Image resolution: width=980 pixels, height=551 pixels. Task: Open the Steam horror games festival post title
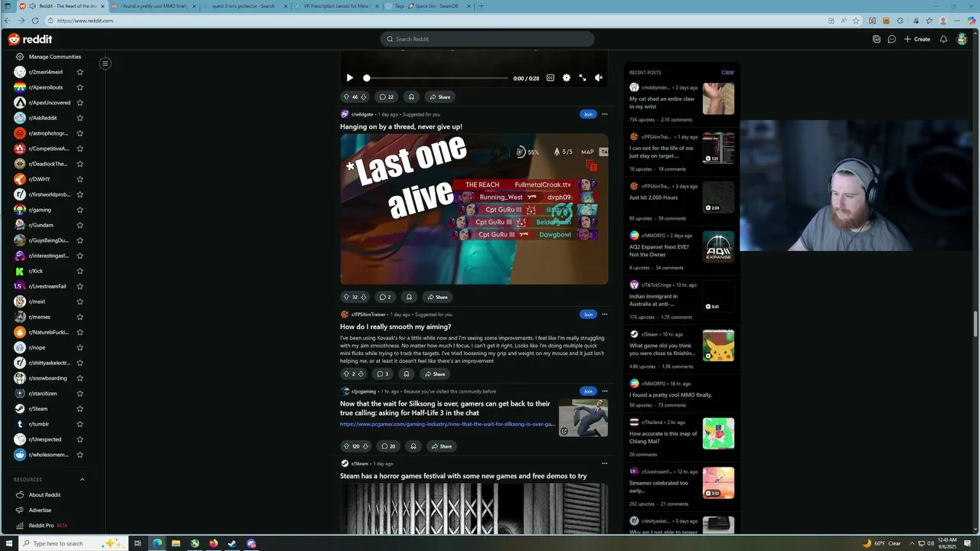pos(463,476)
